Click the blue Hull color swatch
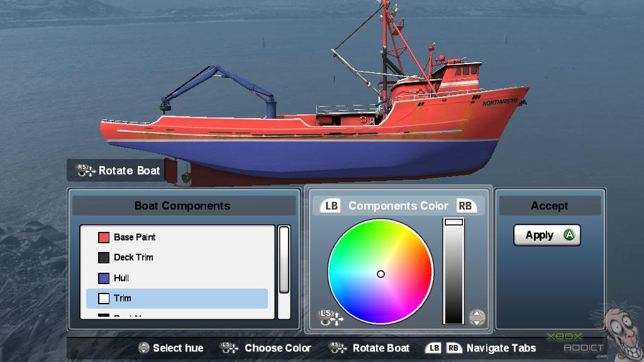This screenshot has width=644, height=362. click(104, 278)
